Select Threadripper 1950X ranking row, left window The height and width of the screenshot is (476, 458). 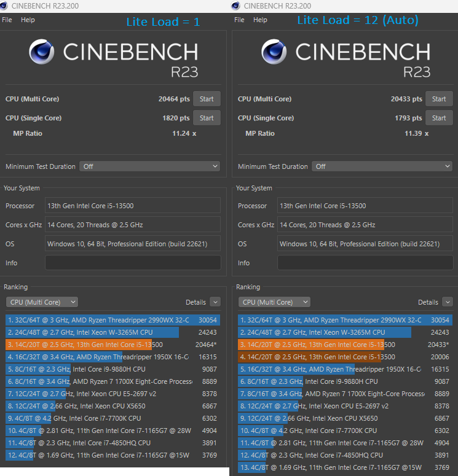pos(113,357)
